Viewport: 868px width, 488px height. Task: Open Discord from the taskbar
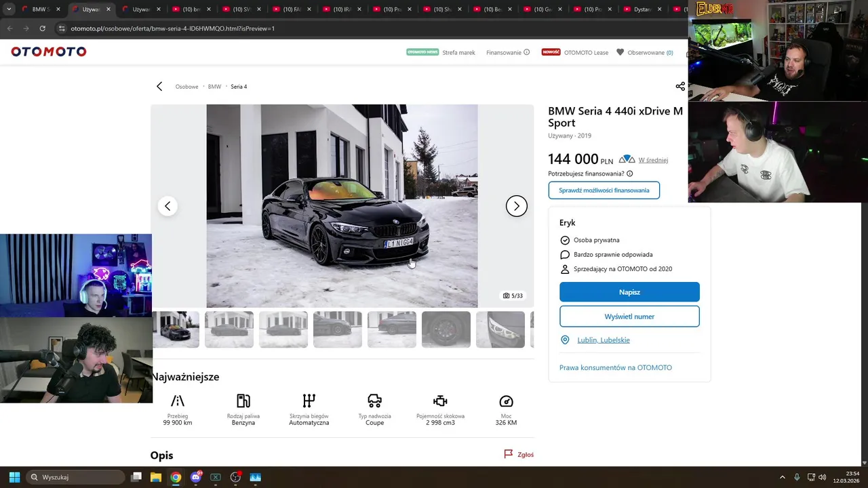click(x=196, y=477)
